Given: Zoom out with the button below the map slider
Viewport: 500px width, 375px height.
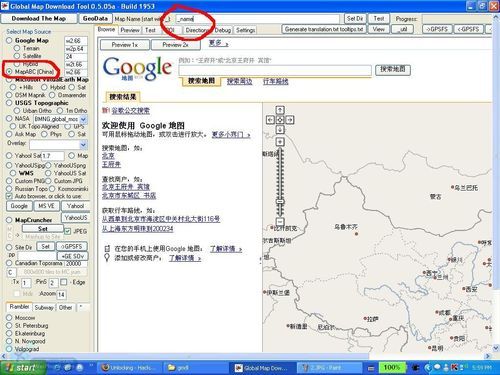Looking at the screenshot, I should 280,222.
